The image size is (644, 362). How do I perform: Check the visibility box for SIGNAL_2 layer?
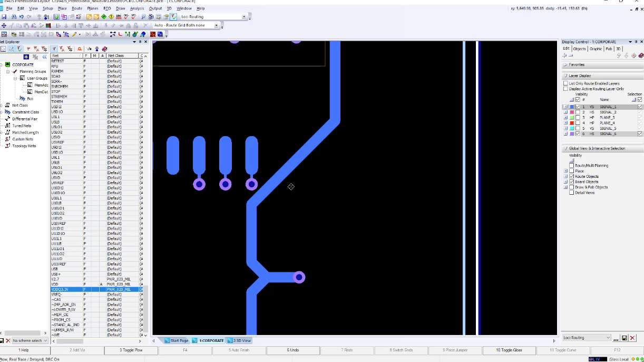(577, 112)
